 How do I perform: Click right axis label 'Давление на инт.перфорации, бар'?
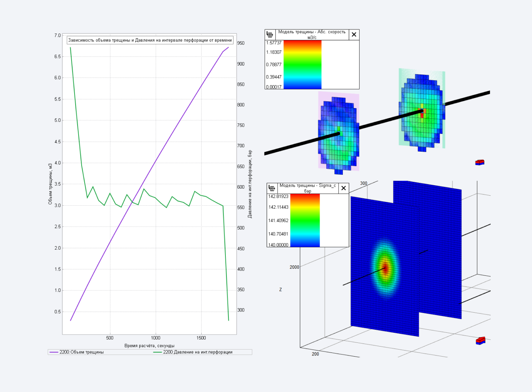tap(250, 184)
